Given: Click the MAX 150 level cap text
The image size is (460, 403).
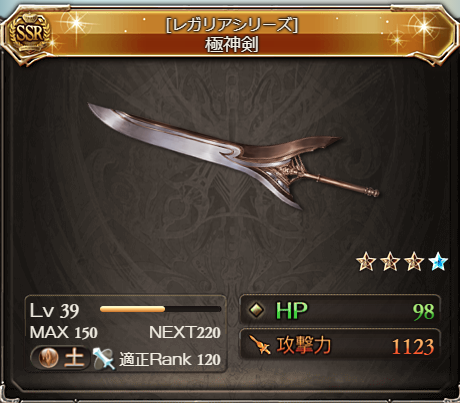Looking at the screenshot, I should [63, 332].
